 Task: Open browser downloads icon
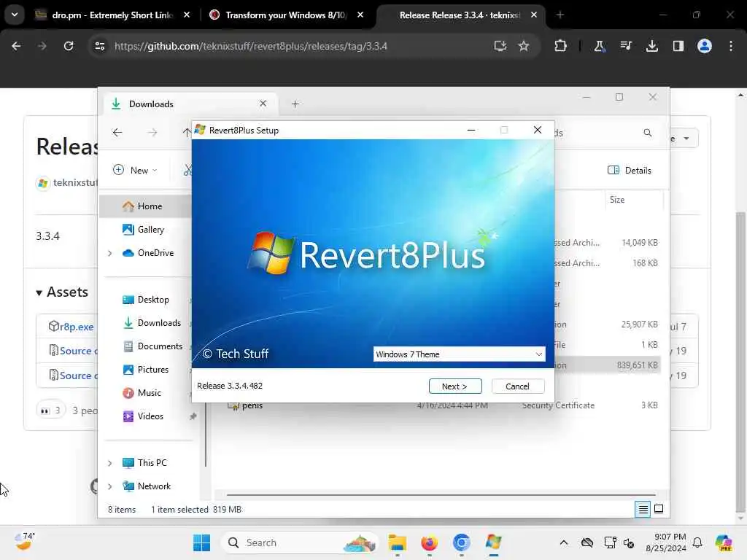click(x=651, y=46)
